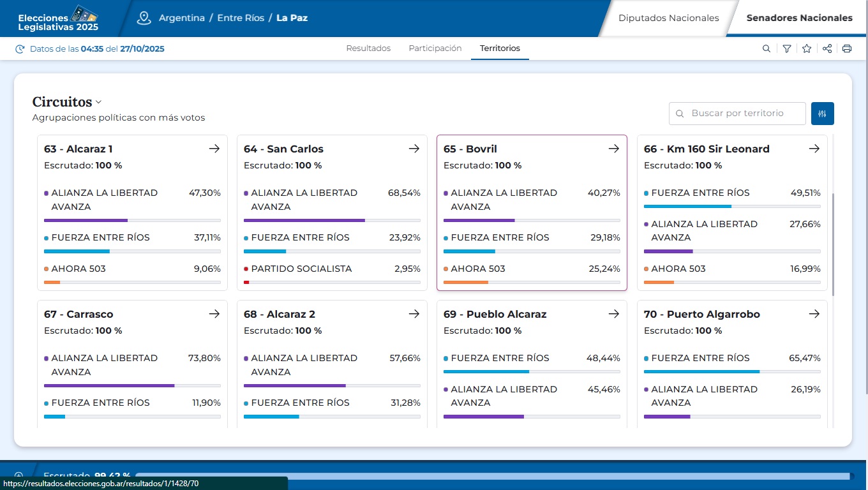Image resolution: width=868 pixels, height=490 pixels.
Task: Open the filter funnel icon
Action: click(x=787, y=48)
